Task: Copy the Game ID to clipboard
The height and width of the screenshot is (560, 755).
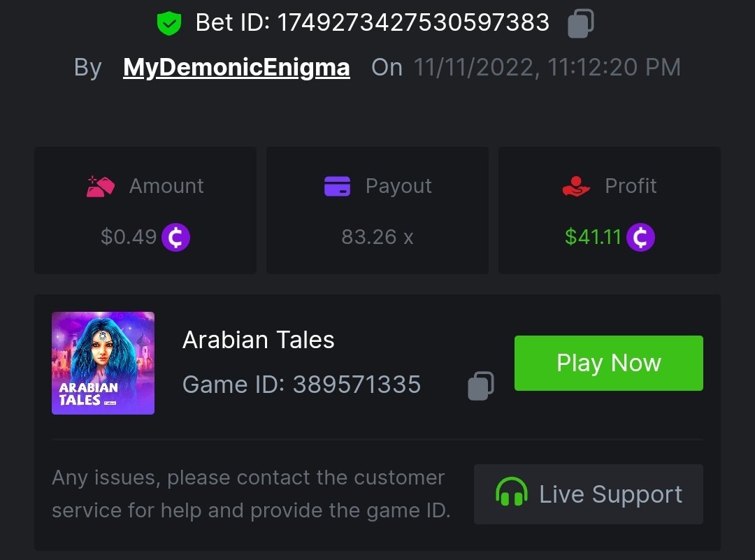Action: coord(481,385)
